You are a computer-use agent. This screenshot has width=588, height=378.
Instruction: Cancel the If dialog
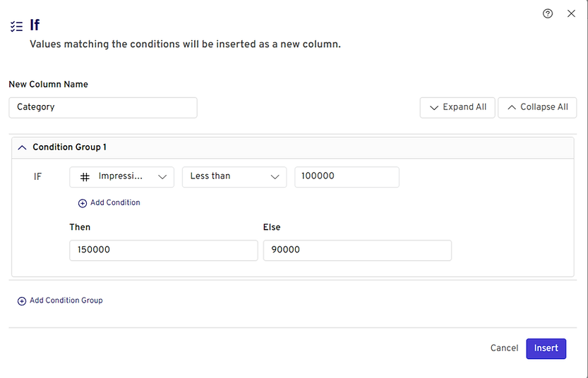(504, 348)
